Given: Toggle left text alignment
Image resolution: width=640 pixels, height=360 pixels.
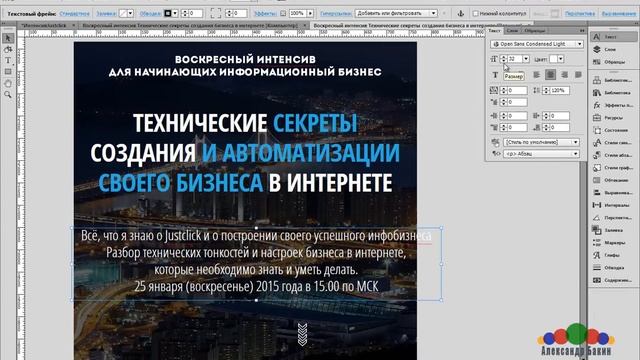Looking at the screenshot, I should pos(537,75).
